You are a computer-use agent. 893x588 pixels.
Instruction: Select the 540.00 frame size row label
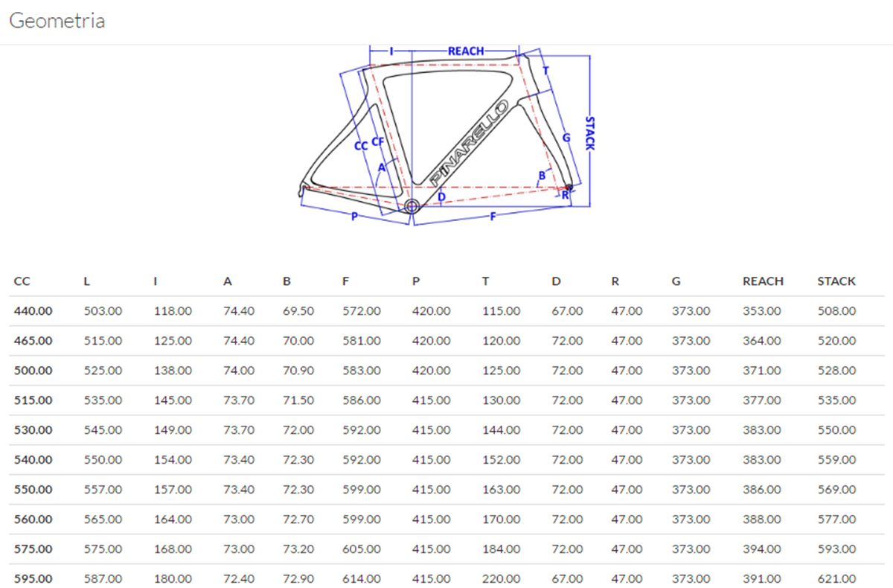point(33,460)
